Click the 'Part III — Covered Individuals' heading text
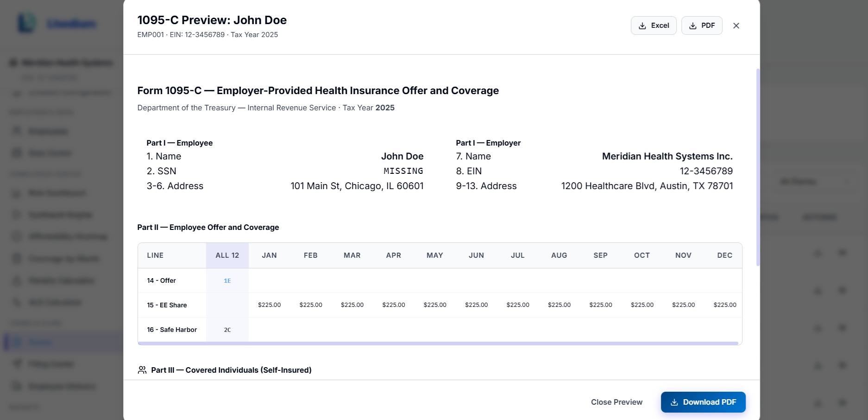Image resolution: width=868 pixels, height=420 pixels. (x=231, y=370)
